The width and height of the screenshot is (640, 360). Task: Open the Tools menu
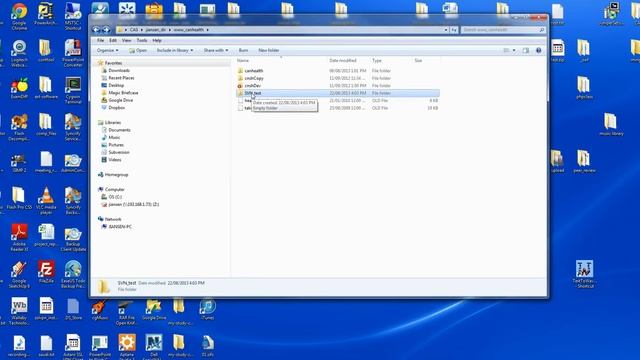[142, 40]
